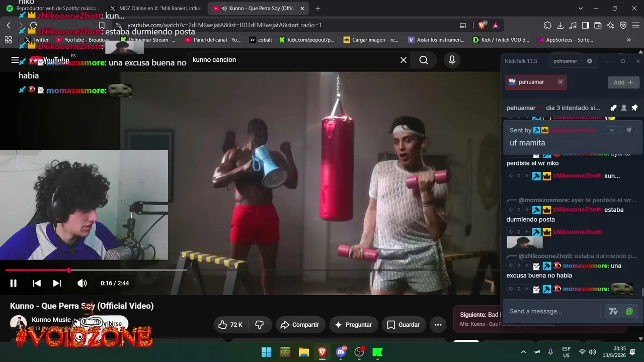644x362 pixels.
Task: Open the 'Panel del canal' bookmark
Action: coord(212,40)
